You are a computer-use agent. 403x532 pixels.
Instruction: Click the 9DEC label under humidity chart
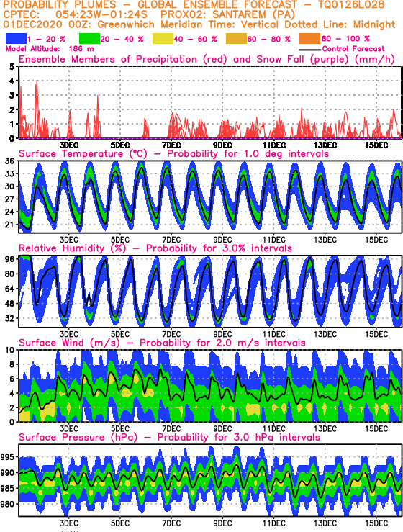[x=222, y=334]
